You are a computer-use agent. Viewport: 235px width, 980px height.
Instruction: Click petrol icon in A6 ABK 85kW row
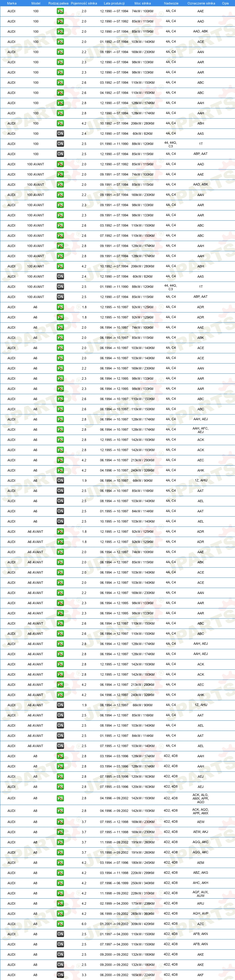[60, 338]
